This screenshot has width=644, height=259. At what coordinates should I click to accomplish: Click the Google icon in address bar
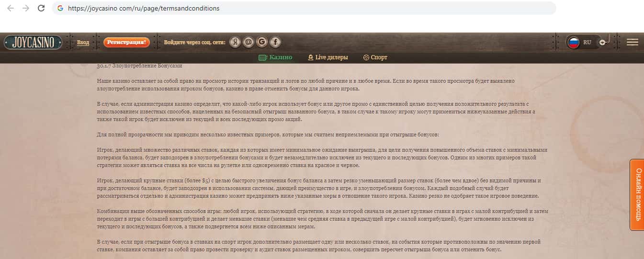[60, 8]
